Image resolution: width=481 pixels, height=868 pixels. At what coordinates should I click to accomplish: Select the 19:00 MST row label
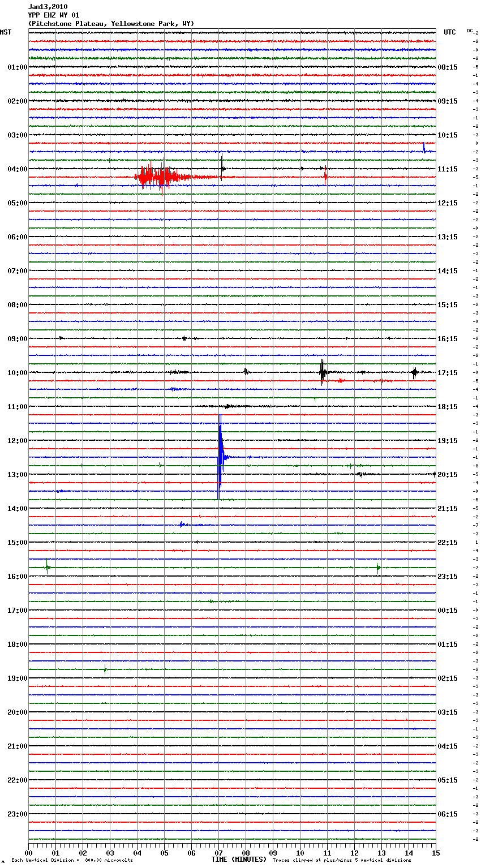tap(17, 678)
